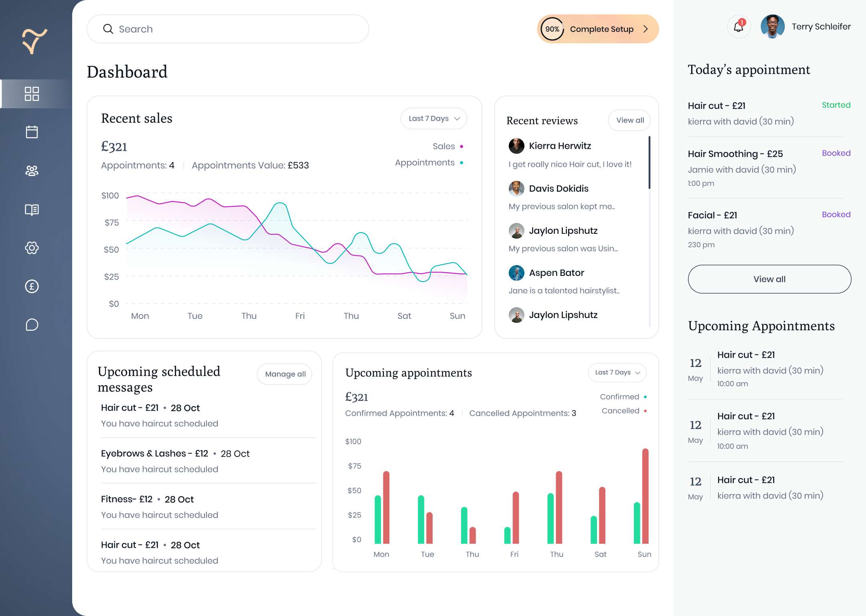Click View all in Recent reviews

click(629, 120)
